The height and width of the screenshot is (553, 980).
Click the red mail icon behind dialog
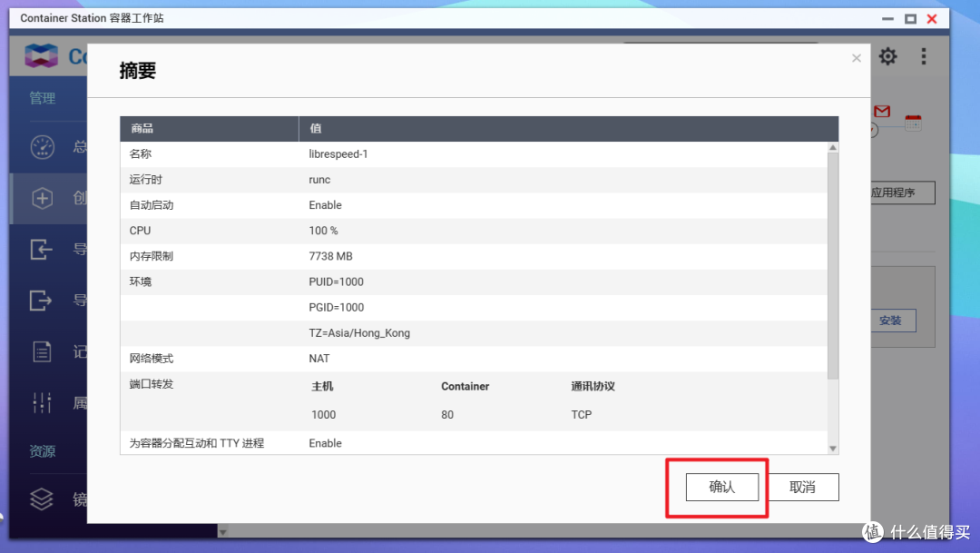coord(882,112)
